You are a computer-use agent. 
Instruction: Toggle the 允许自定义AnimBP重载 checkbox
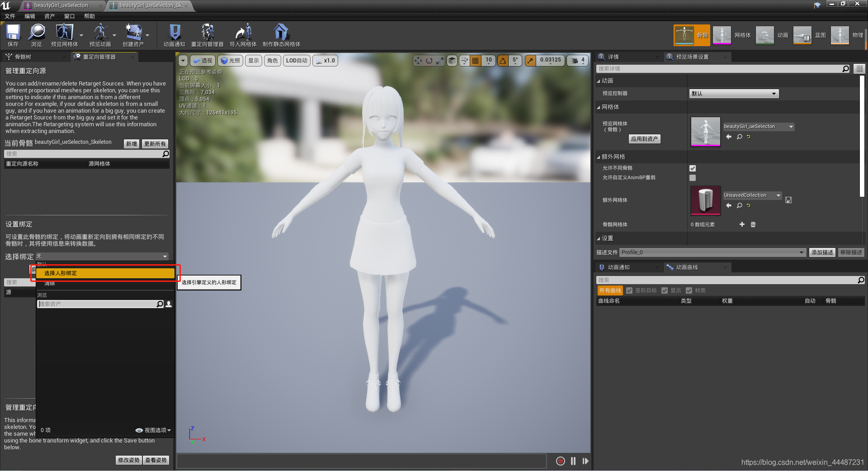(693, 178)
